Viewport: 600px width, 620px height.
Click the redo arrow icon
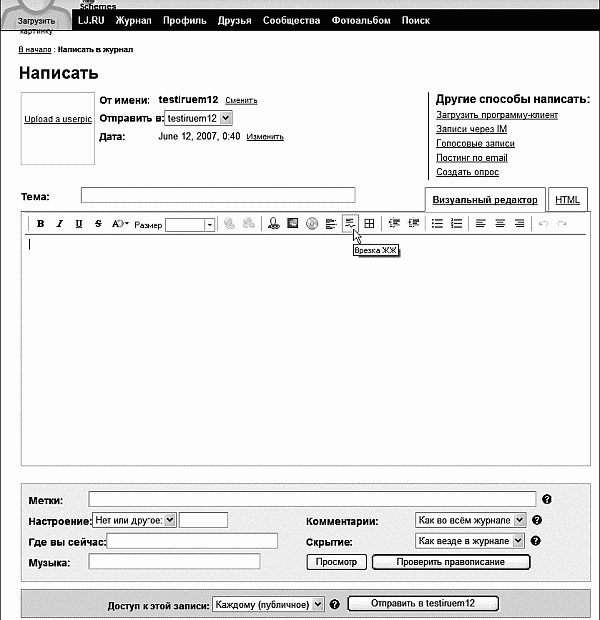[x=562, y=224]
